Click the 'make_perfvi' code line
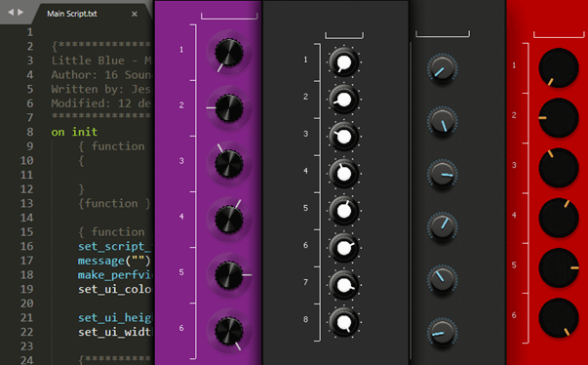This screenshot has height=365, width=588. [x=115, y=275]
